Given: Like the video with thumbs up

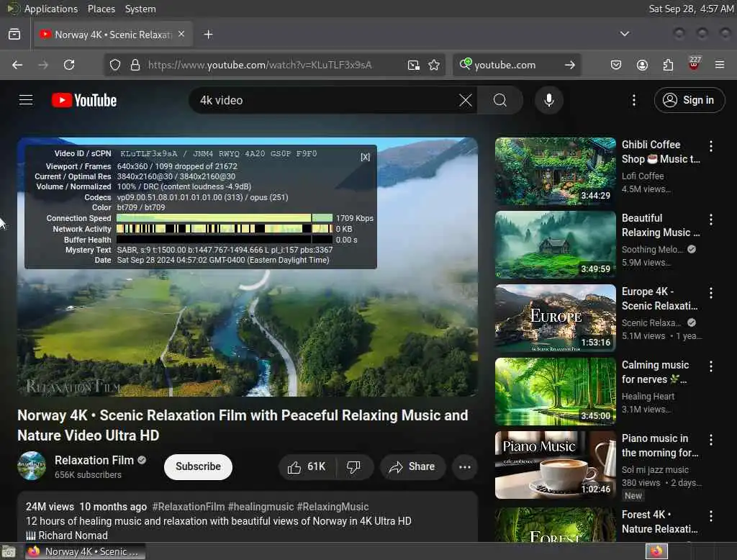Looking at the screenshot, I should pyautogui.click(x=307, y=467).
